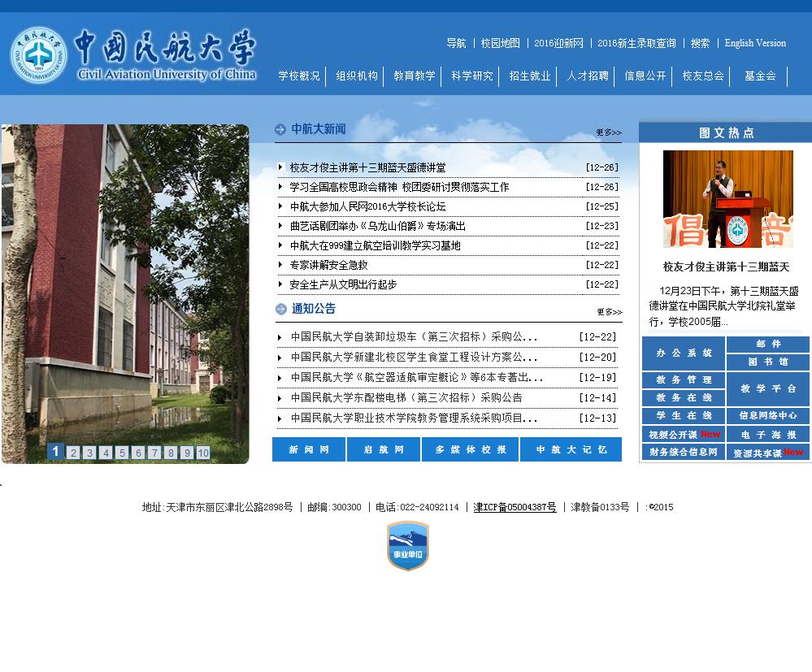Open the 基金会 menu
The width and height of the screenshot is (812, 672).
pyautogui.click(x=760, y=76)
